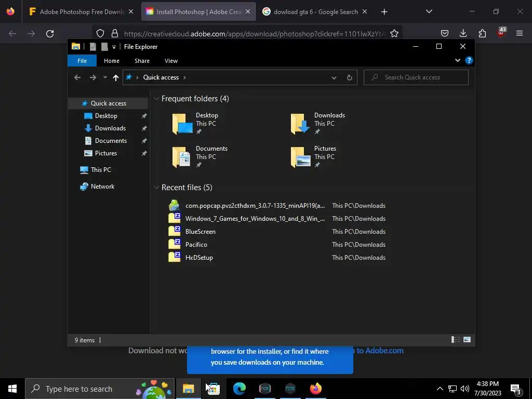Open the Home ribbon tab

pyautogui.click(x=112, y=61)
